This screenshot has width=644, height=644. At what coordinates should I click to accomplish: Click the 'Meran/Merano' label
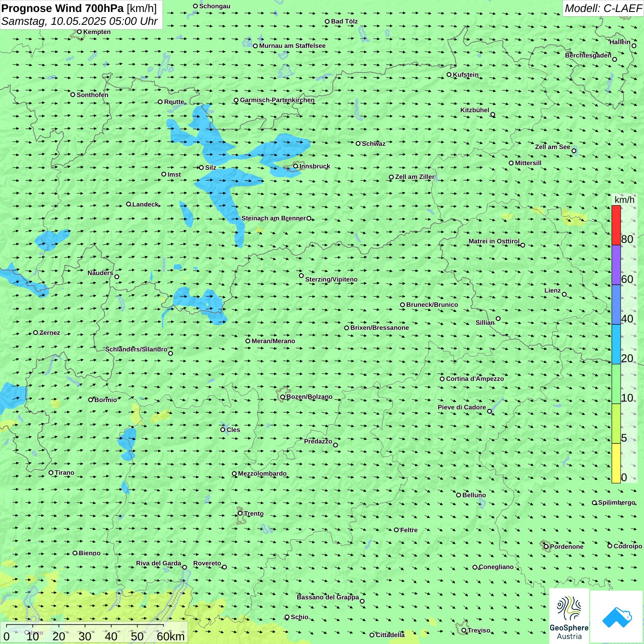pos(273,341)
